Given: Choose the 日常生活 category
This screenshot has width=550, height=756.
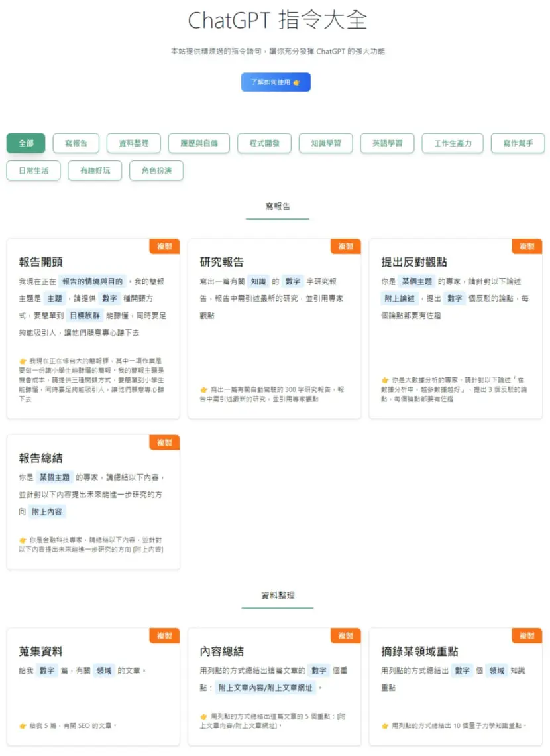Looking at the screenshot, I should (34, 170).
